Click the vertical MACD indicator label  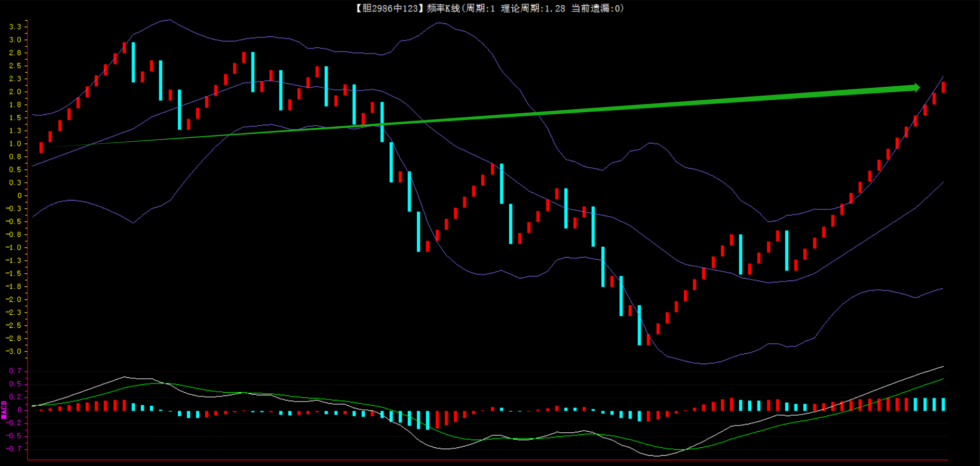(4, 410)
